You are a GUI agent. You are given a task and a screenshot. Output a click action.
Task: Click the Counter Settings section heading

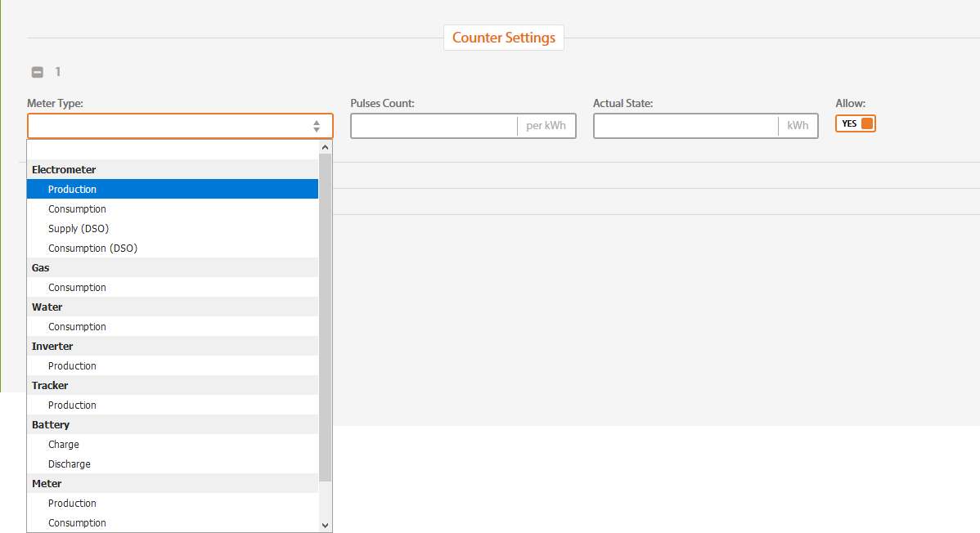point(503,38)
